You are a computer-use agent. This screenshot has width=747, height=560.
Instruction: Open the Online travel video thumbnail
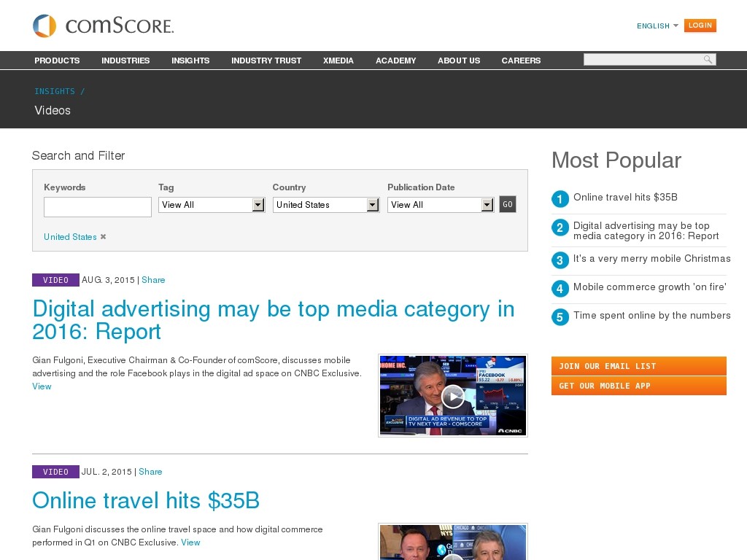[453, 542]
